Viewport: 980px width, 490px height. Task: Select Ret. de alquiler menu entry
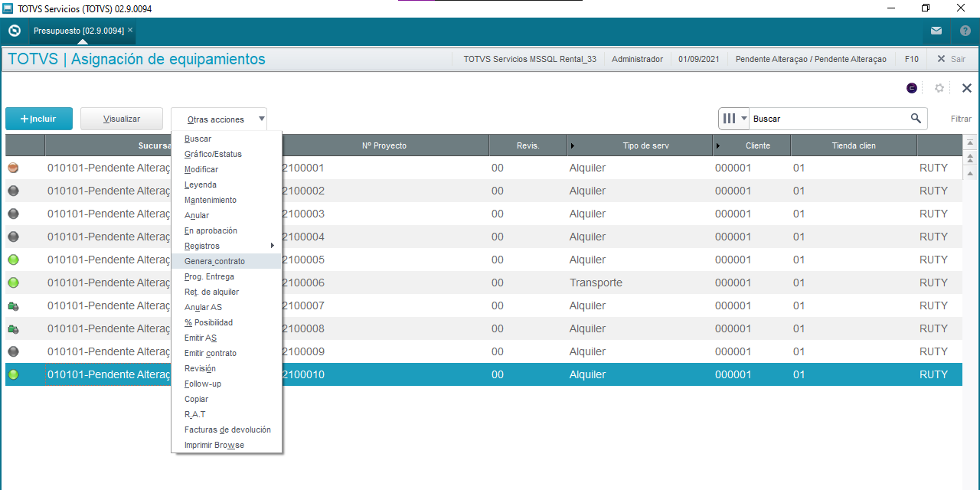click(x=227, y=292)
